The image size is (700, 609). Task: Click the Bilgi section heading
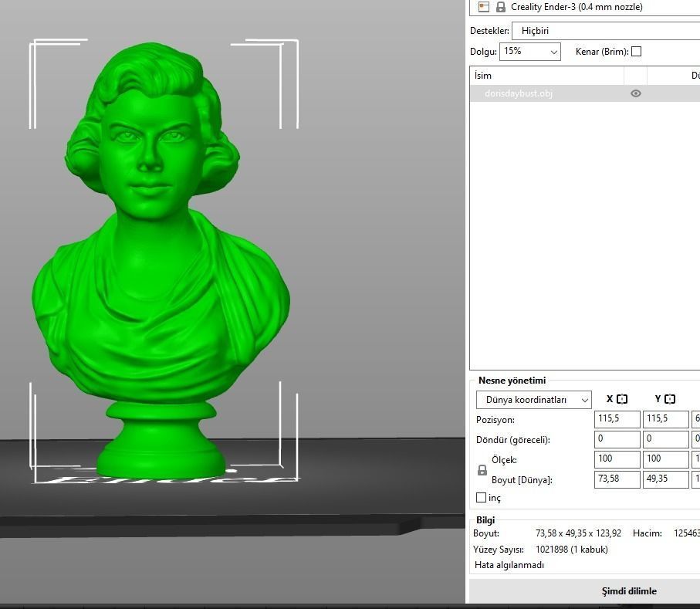click(x=485, y=520)
